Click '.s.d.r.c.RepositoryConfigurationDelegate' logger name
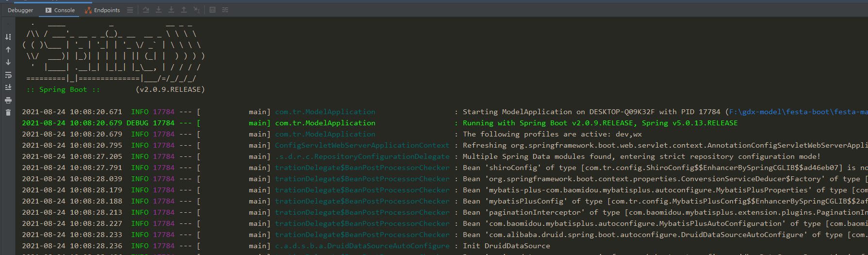This screenshot has height=255, width=868. click(x=362, y=156)
